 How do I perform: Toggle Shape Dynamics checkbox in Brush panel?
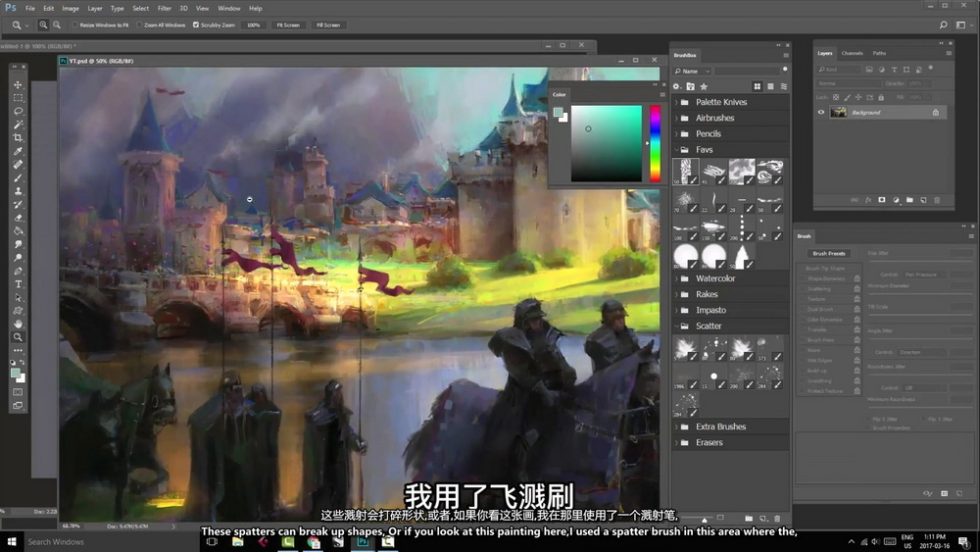(x=803, y=278)
